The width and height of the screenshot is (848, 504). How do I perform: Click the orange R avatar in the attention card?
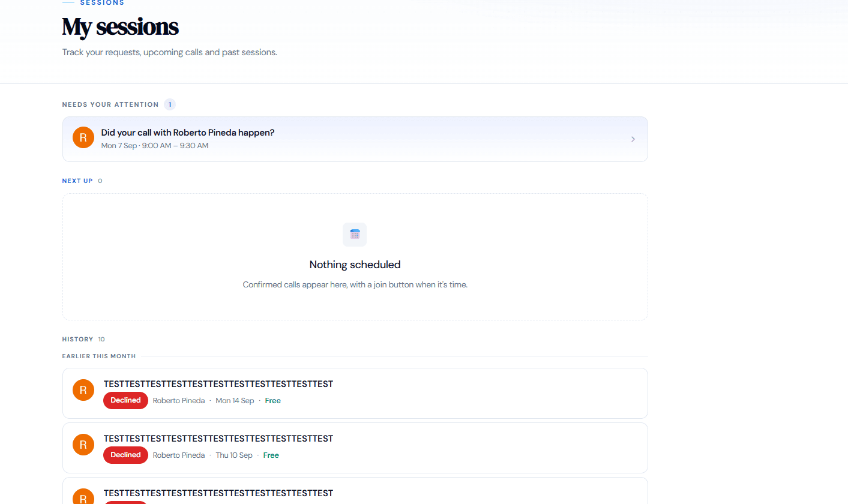83,137
